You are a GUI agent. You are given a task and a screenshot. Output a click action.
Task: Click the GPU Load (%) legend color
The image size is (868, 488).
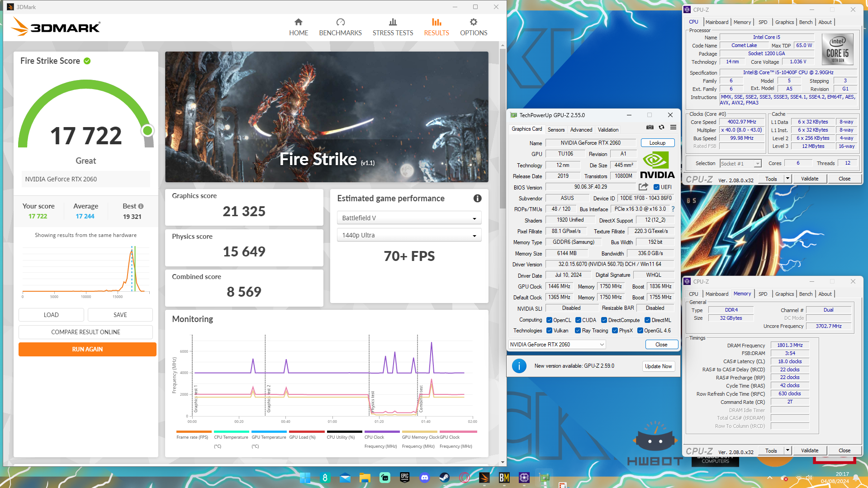click(x=307, y=431)
